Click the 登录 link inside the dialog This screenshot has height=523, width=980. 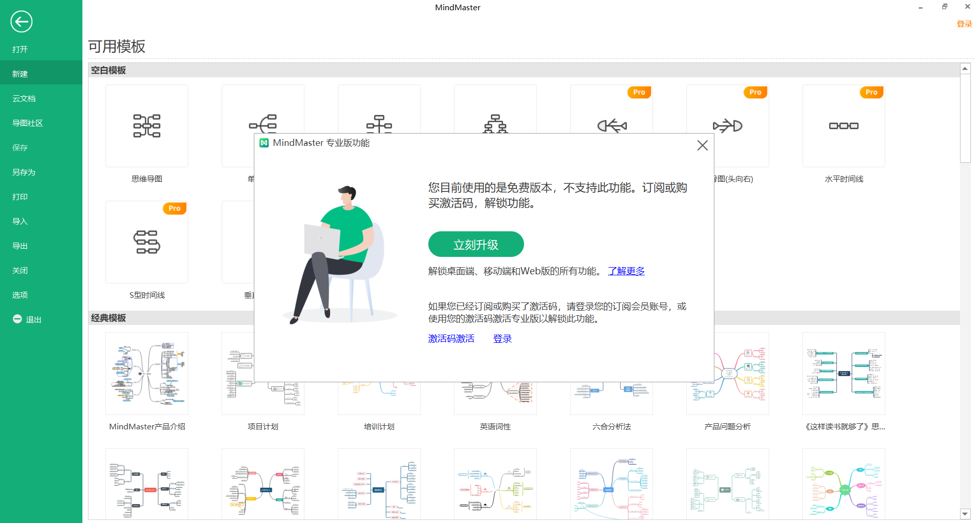[x=502, y=339]
